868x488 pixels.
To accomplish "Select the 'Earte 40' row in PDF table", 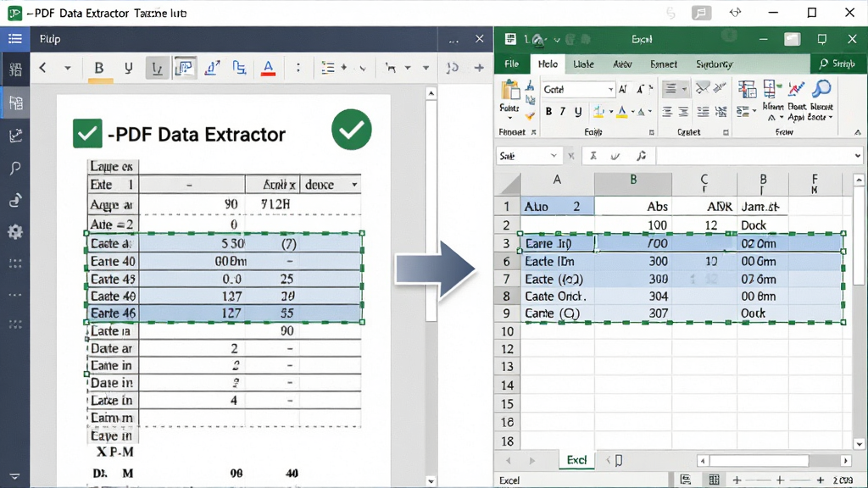I will (x=224, y=261).
